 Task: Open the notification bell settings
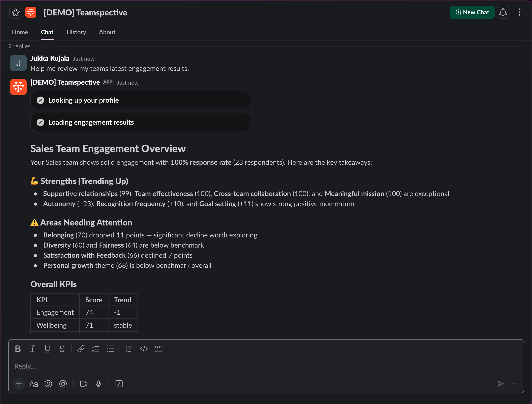(x=503, y=12)
